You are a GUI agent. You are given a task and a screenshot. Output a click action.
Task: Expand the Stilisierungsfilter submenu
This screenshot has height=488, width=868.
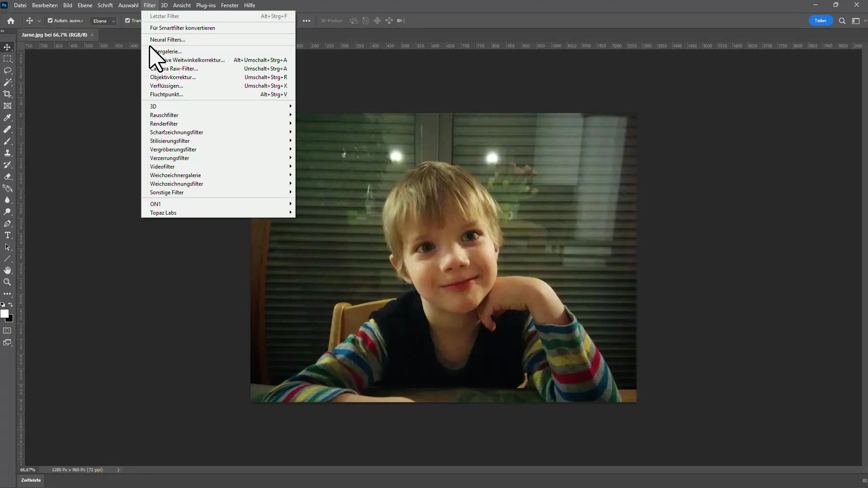(x=218, y=141)
